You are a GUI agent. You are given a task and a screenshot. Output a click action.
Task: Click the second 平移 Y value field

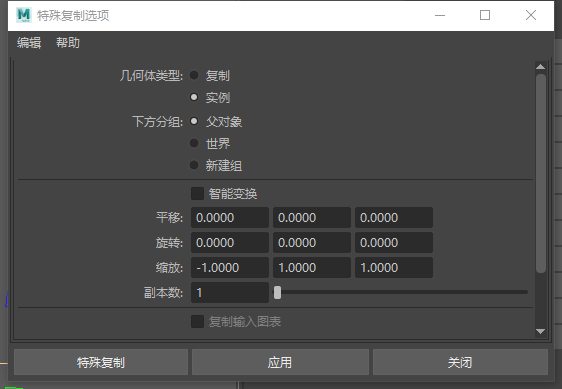coord(312,218)
